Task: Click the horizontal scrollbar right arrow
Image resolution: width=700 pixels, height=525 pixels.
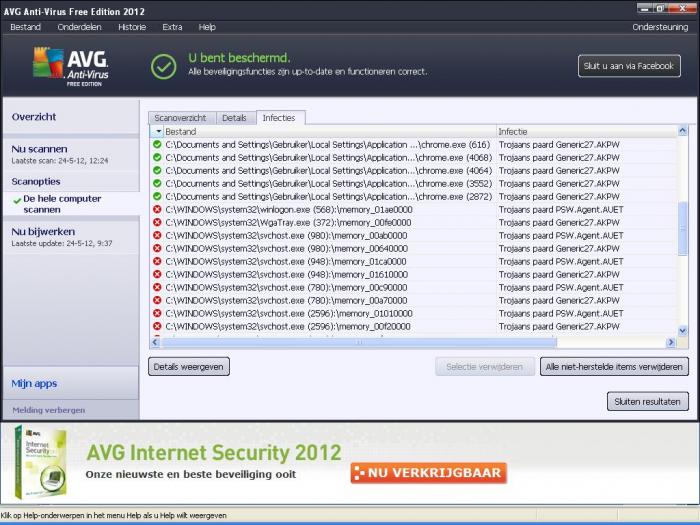Action: tap(671, 342)
